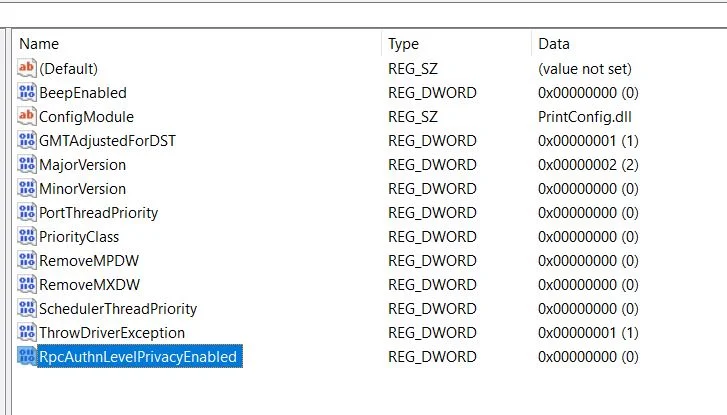This screenshot has height=415, width=727.
Task: Click the data value of RpcAuthnLevelPrivacyEnabled row
Action: [x=588, y=357]
